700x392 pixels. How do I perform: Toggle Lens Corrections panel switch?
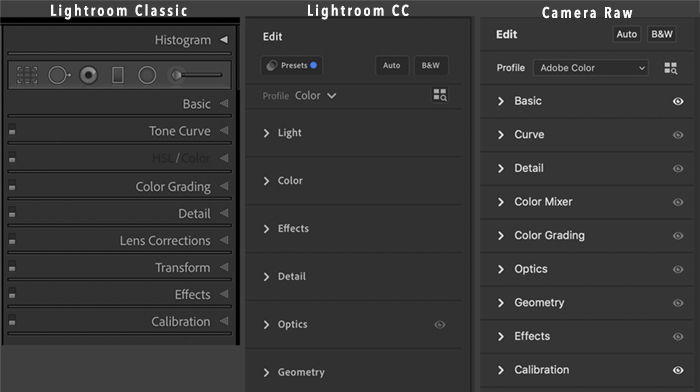click(x=12, y=239)
